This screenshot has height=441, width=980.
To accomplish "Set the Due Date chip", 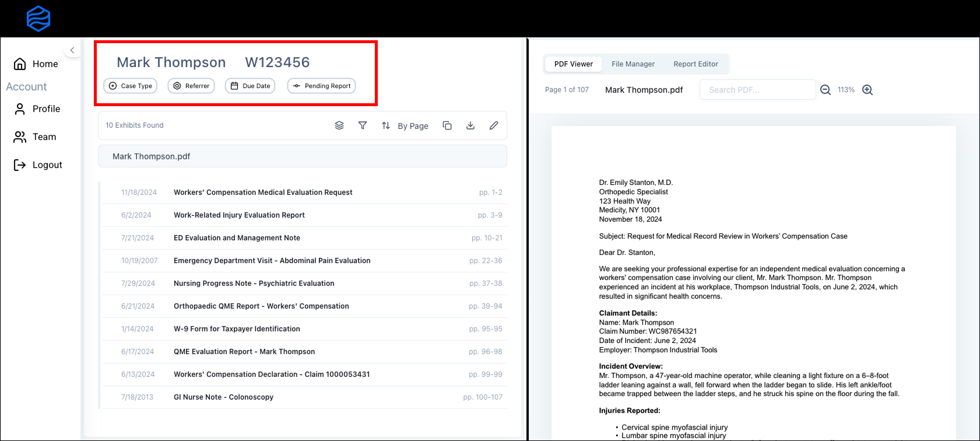I will coord(250,86).
